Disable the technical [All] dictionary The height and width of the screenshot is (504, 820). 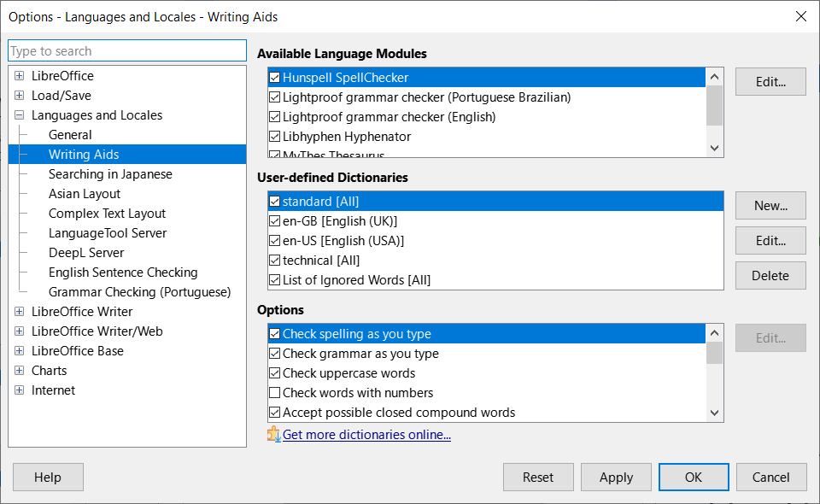[275, 260]
